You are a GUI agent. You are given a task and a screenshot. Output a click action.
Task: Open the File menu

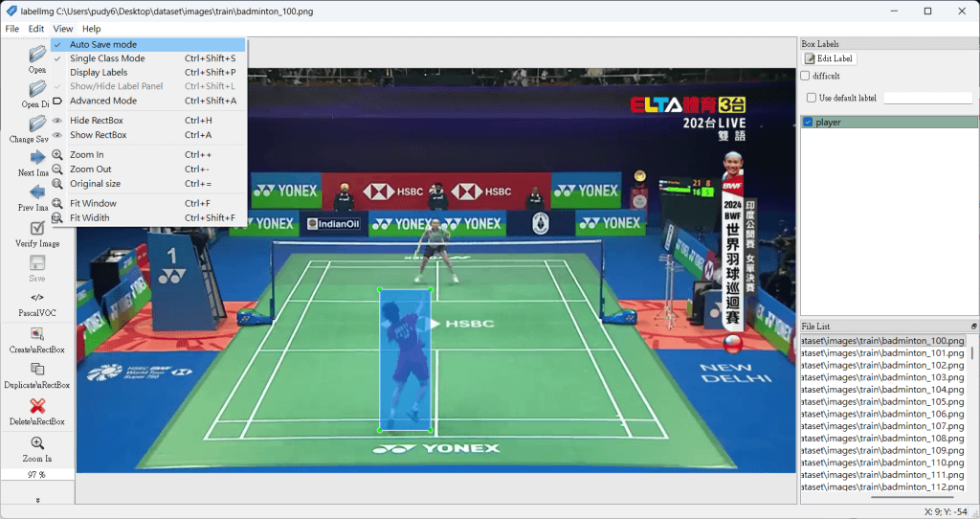pos(12,29)
